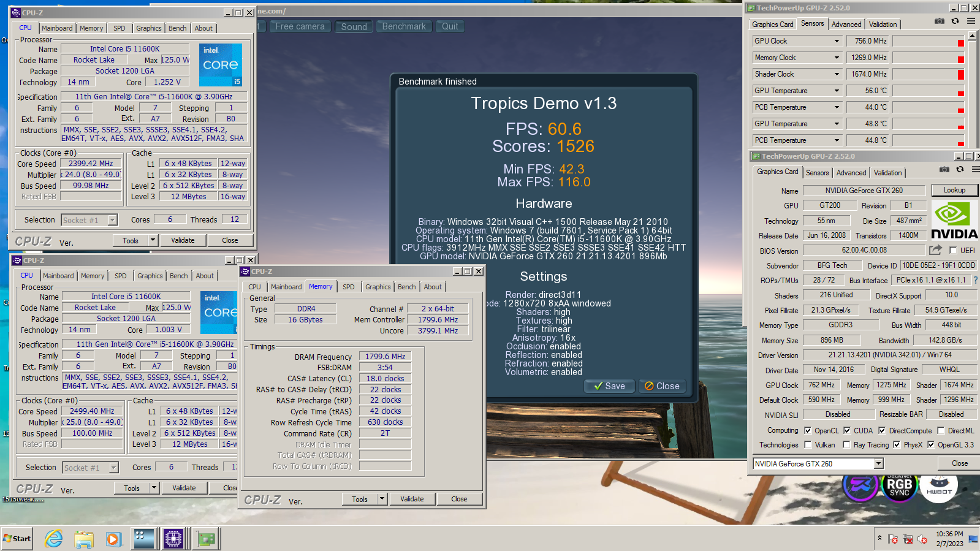This screenshot has height=551, width=980.
Task: Toggle the DirectCompute checkbox
Action: (x=882, y=430)
